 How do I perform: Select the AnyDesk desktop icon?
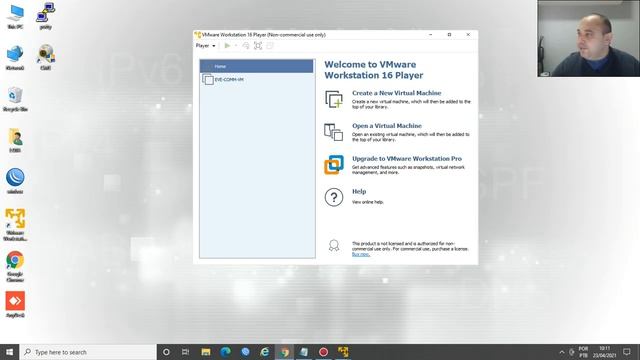(x=15, y=304)
